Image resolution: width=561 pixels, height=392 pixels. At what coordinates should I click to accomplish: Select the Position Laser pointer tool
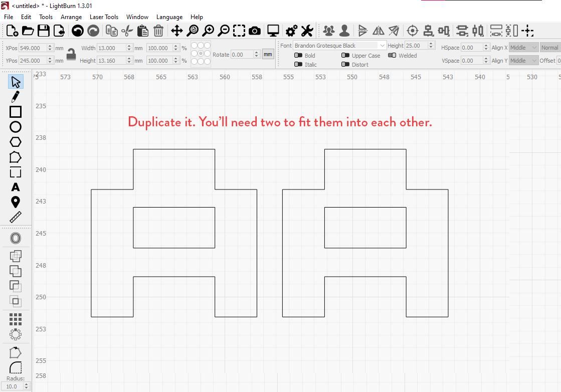15,202
